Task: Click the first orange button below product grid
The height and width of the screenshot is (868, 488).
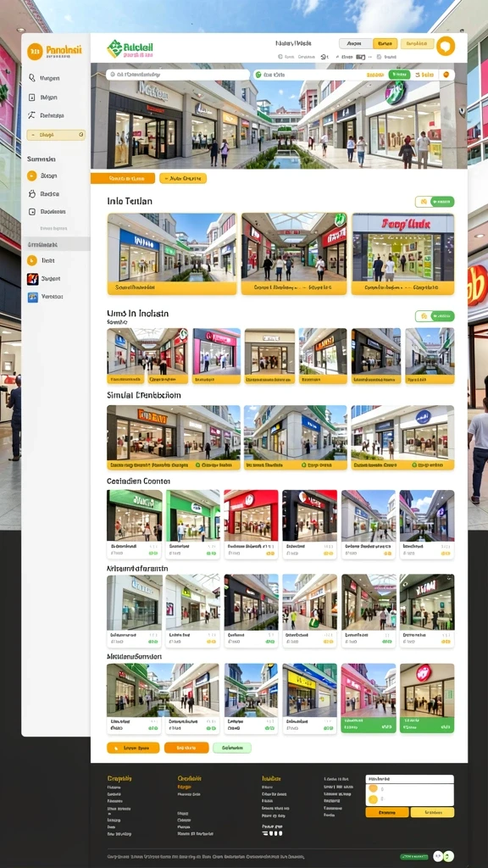Action: [133, 748]
